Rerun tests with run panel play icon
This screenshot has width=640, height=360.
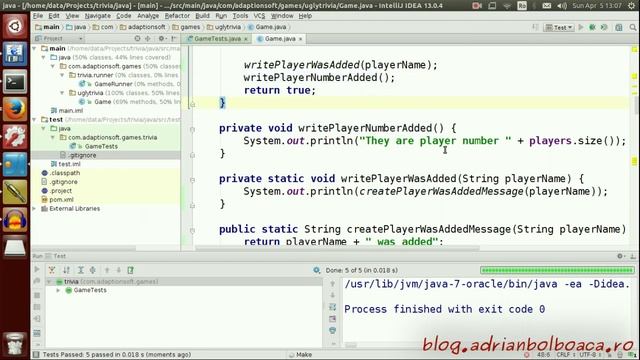(x=37, y=269)
